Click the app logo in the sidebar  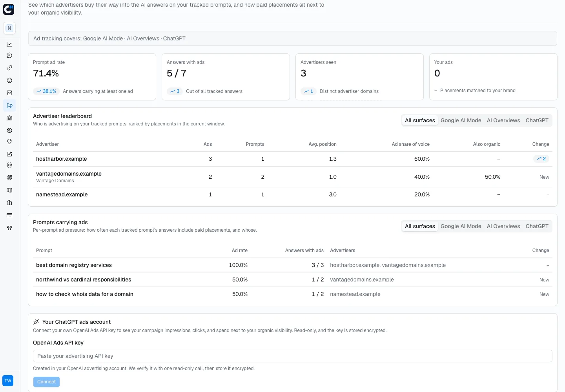point(9,9)
